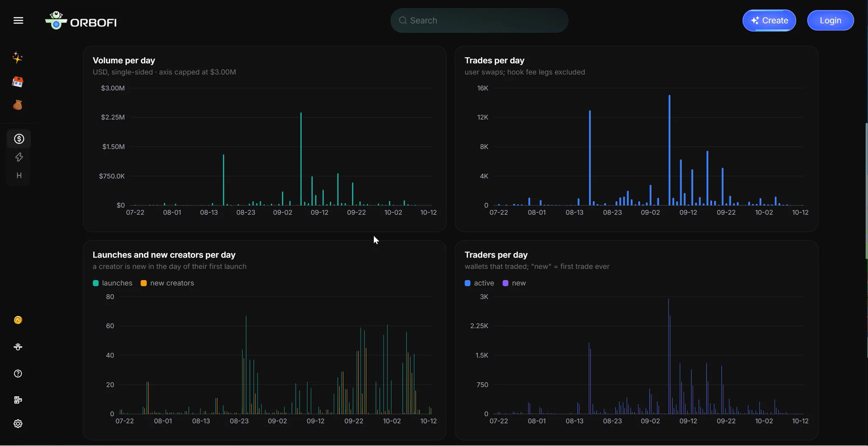The image size is (868, 446).
Task: Click subtitle 'USD, single-sided · axis capped at $3.00M'
Action: pos(164,72)
